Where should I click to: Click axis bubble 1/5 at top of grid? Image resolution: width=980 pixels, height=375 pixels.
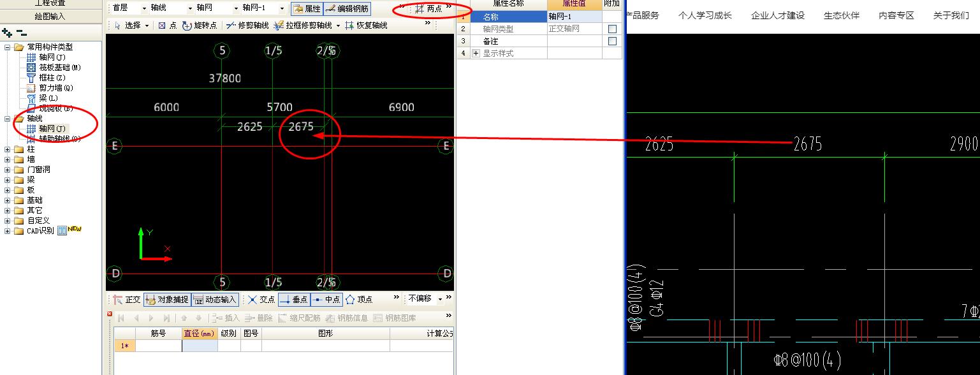(273, 50)
